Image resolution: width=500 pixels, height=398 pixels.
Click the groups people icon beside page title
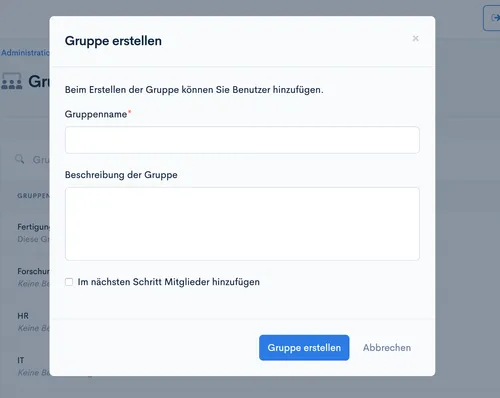(x=12, y=81)
